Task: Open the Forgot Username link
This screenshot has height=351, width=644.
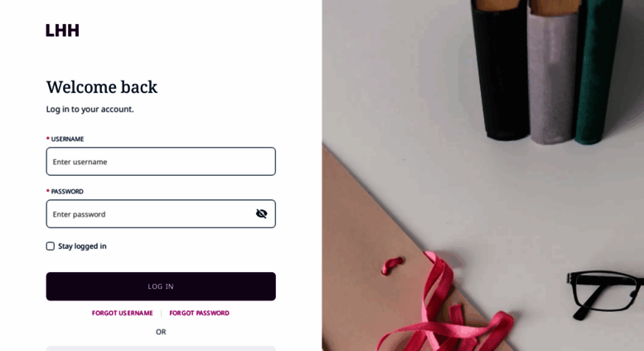Action: pyautogui.click(x=123, y=313)
